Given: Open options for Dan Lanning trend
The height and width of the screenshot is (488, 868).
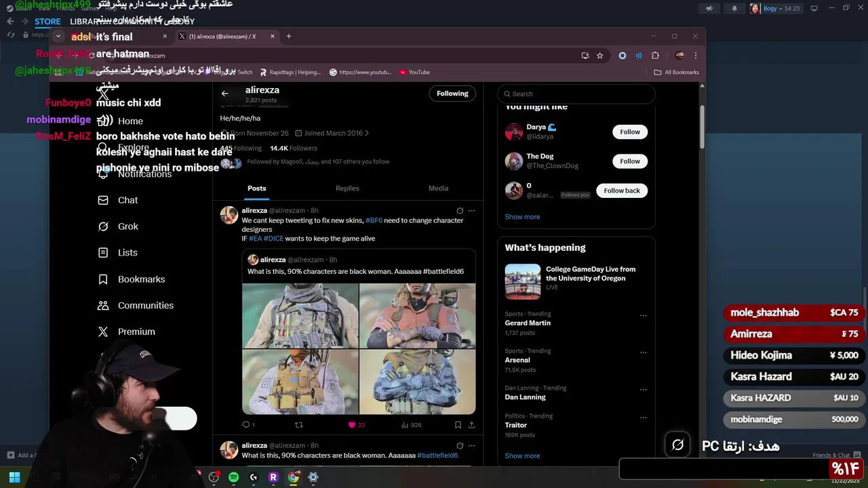Looking at the screenshot, I should 644,390.
